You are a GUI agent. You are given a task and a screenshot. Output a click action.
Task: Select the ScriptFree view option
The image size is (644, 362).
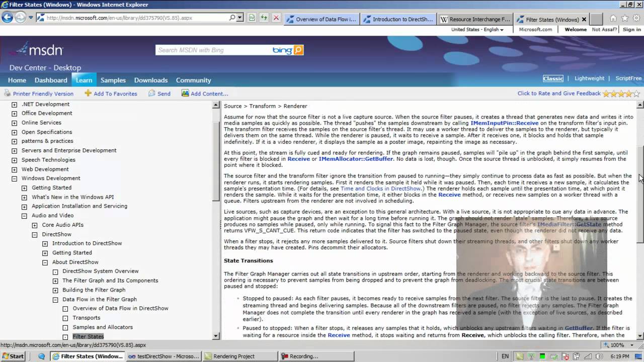click(628, 78)
